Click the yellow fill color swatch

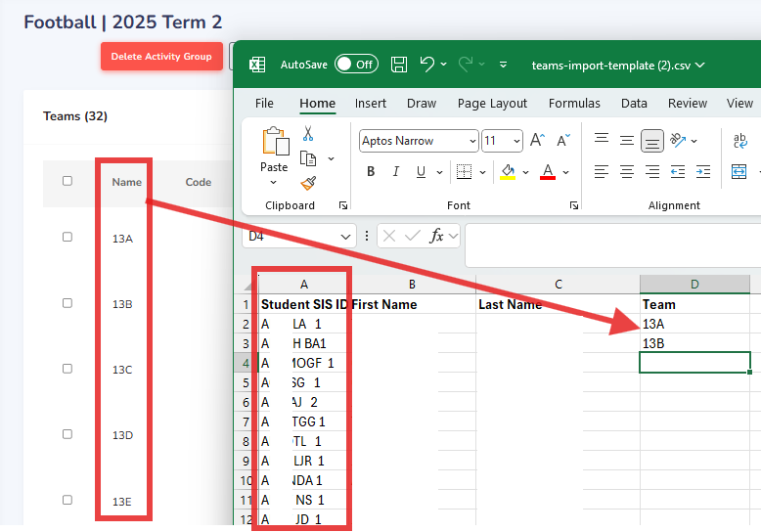click(x=508, y=172)
